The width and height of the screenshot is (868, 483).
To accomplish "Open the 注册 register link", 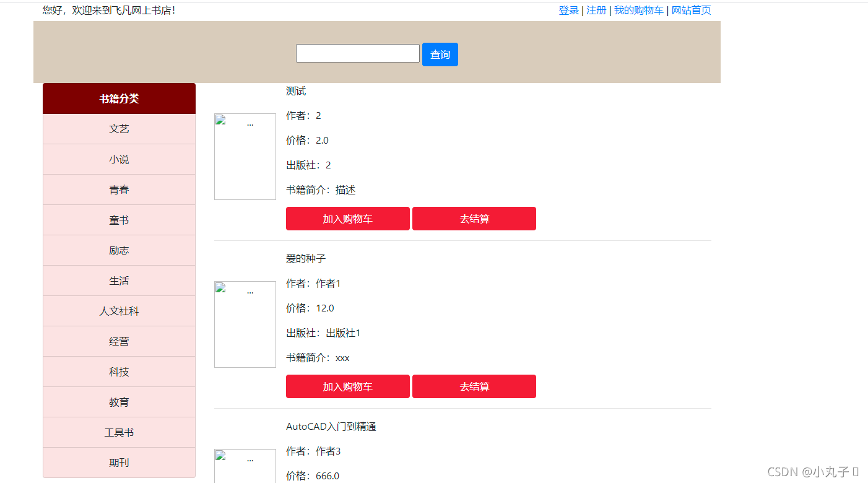I will point(596,11).
